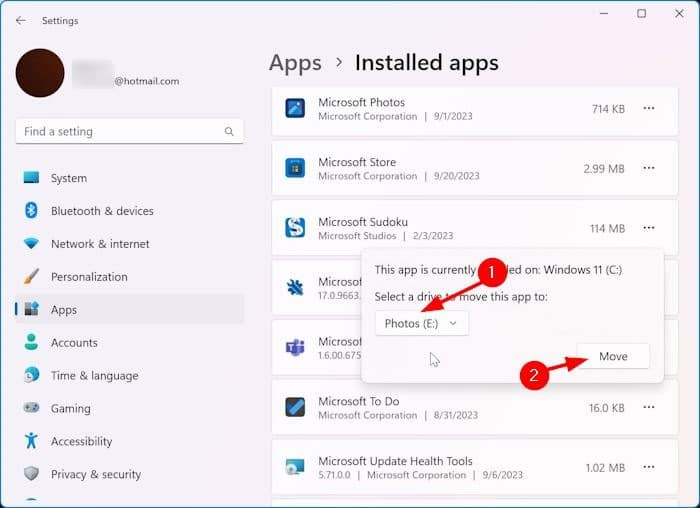Image resolution: width=700 pixels, height=508 pixels.
Task: Click the Microsoft Update Health Tools title
Action: [395, 461]
